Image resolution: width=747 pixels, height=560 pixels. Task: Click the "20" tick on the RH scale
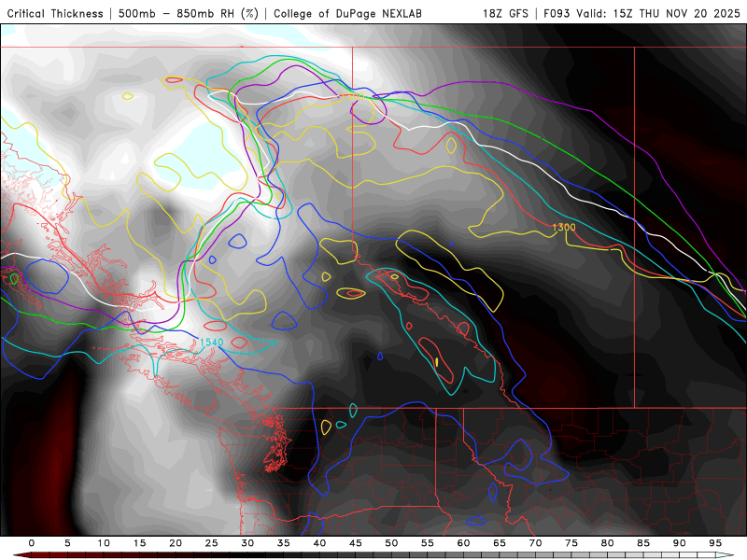coord(176,543)
